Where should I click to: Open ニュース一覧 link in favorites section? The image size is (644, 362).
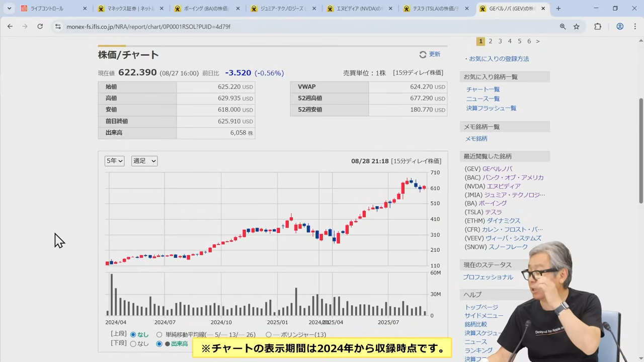483,99
